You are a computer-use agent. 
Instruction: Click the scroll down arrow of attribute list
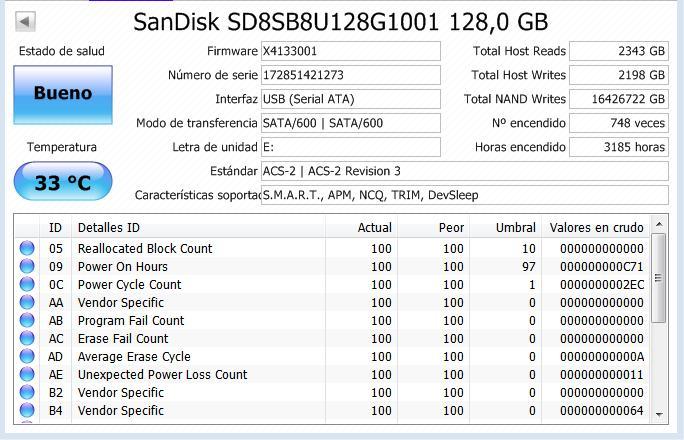659,414
